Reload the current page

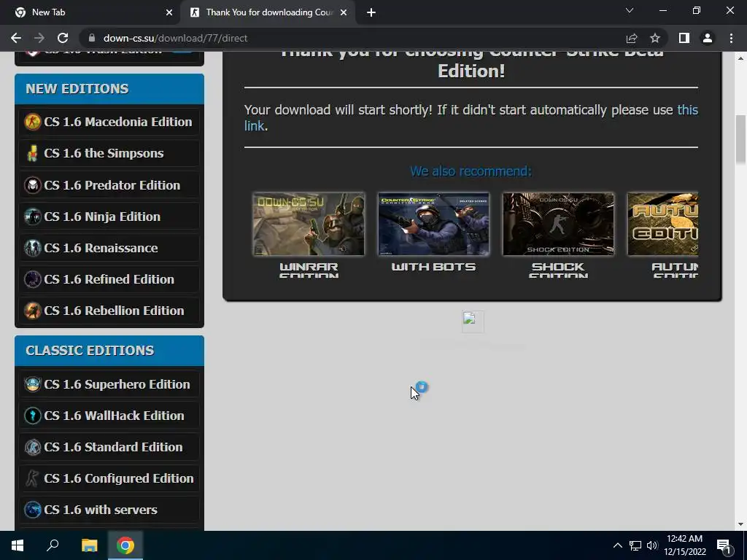click(x=63, y=38)
